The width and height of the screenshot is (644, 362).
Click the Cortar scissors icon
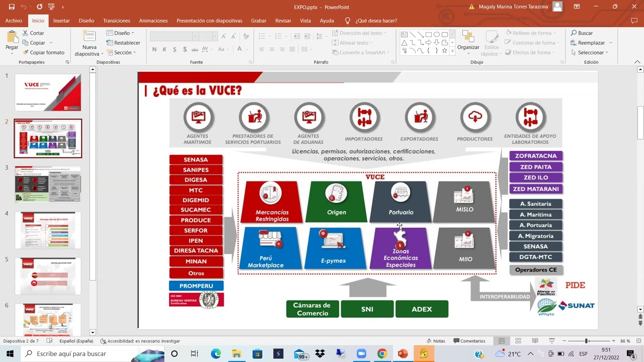26,33
